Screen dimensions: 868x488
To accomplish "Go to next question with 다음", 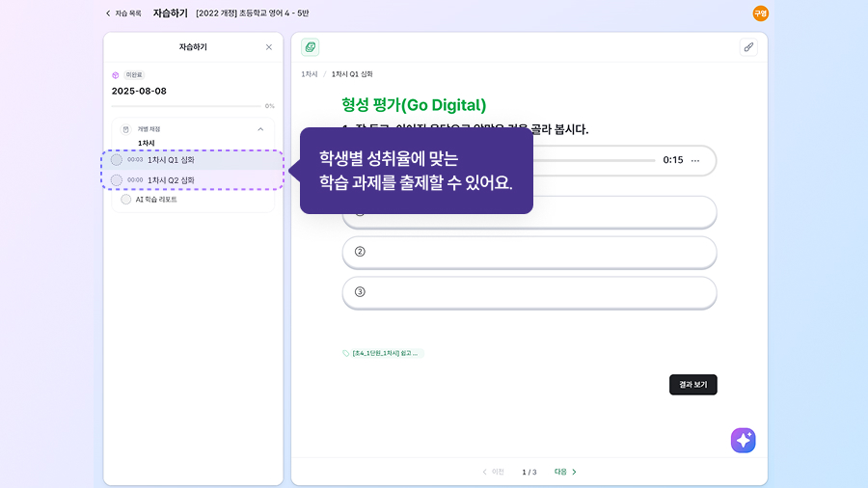I will point(565,472).
